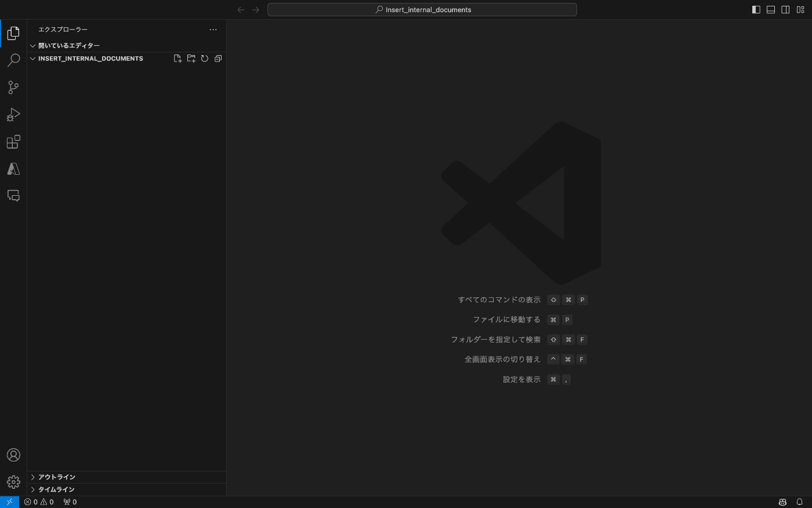The width and height of the screenshot is (812, 508).
Task: Click the ファイルに移動する hint text
Action: click(x=506, y=320)
